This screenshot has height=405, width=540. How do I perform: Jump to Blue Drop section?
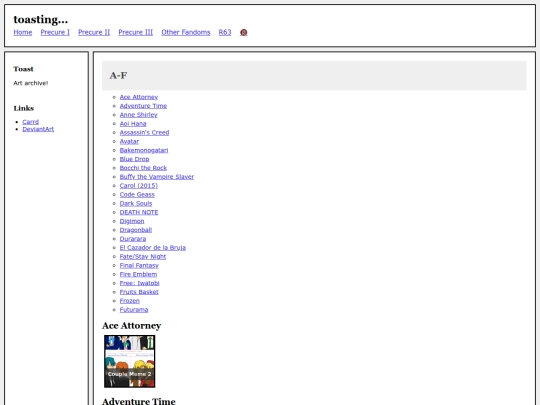point(134,159)
